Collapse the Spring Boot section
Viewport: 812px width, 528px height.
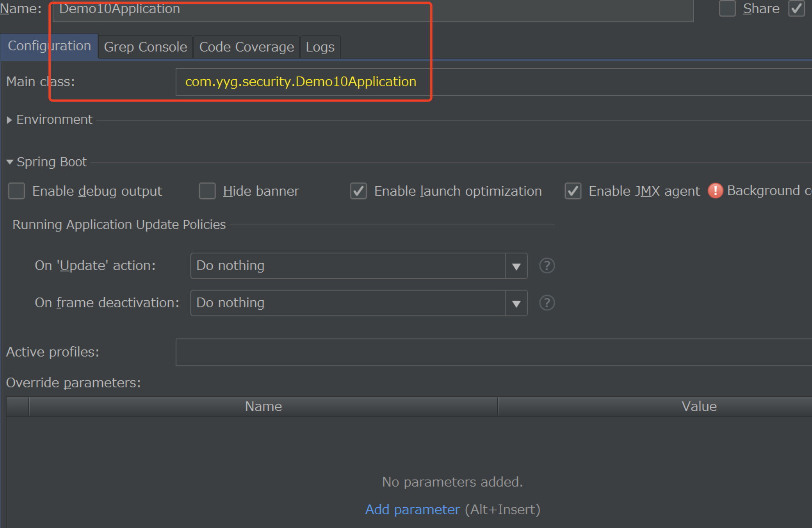[x=10, y=162]
